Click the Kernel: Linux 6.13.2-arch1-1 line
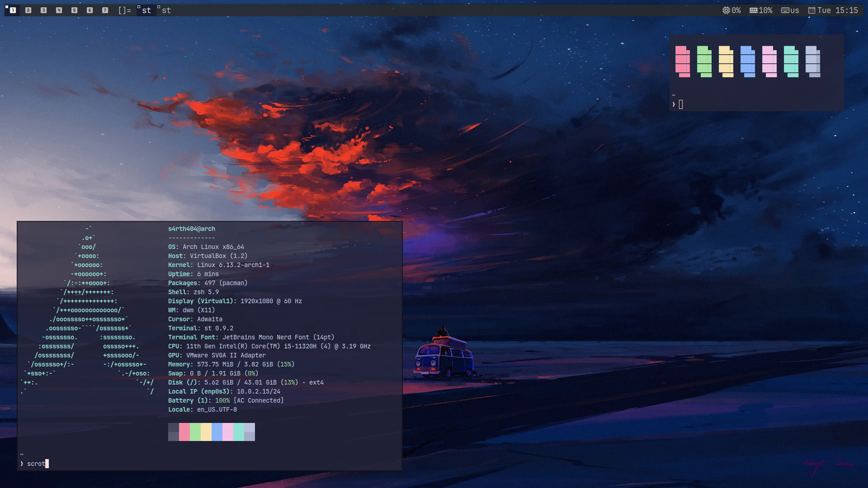 point(219,265)
